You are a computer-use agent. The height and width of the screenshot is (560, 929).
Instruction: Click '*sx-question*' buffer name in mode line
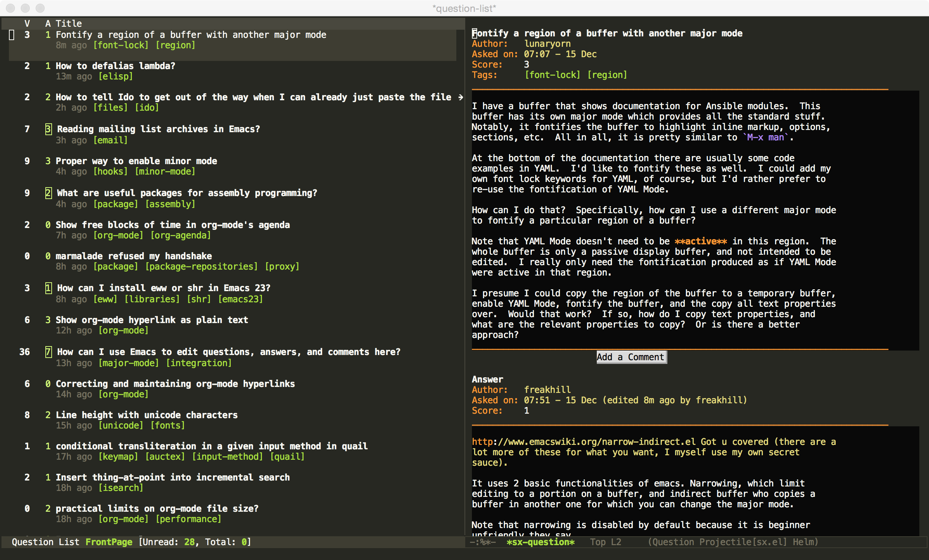point(540,542)
